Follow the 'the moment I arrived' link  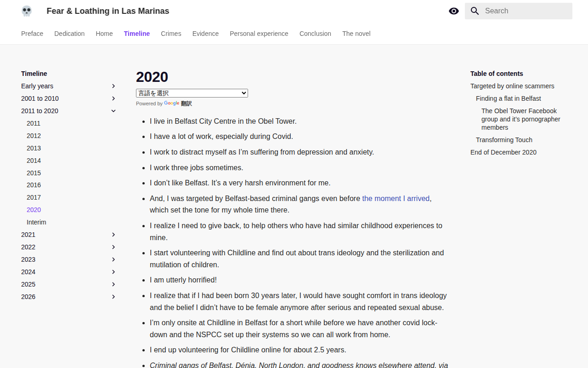(x=396, y=198)
